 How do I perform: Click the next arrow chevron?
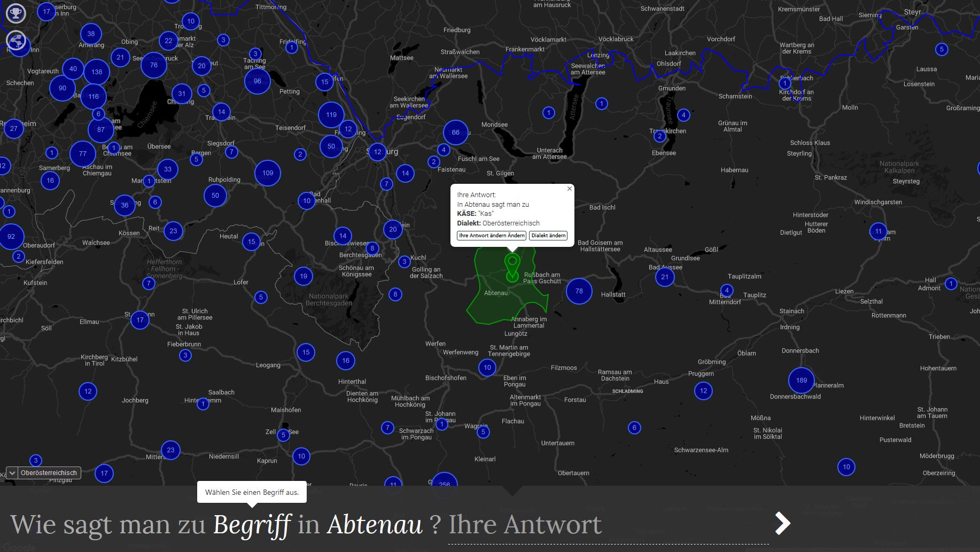click(782, 523)
